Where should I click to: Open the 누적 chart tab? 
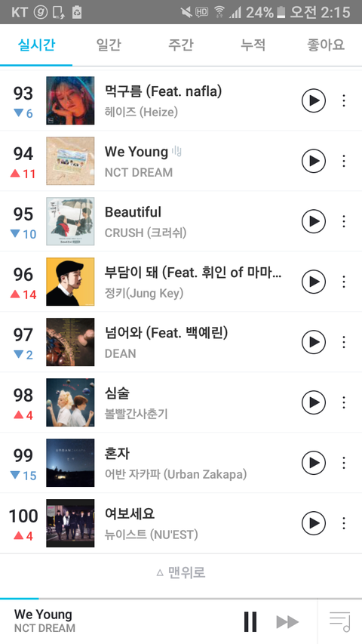(x=253, y=45)
